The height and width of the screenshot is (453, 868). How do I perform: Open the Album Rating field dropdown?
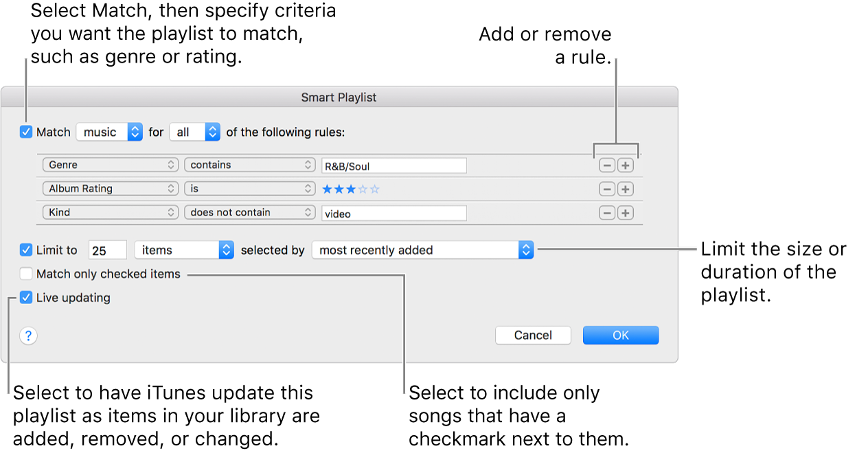click(111, 189)
